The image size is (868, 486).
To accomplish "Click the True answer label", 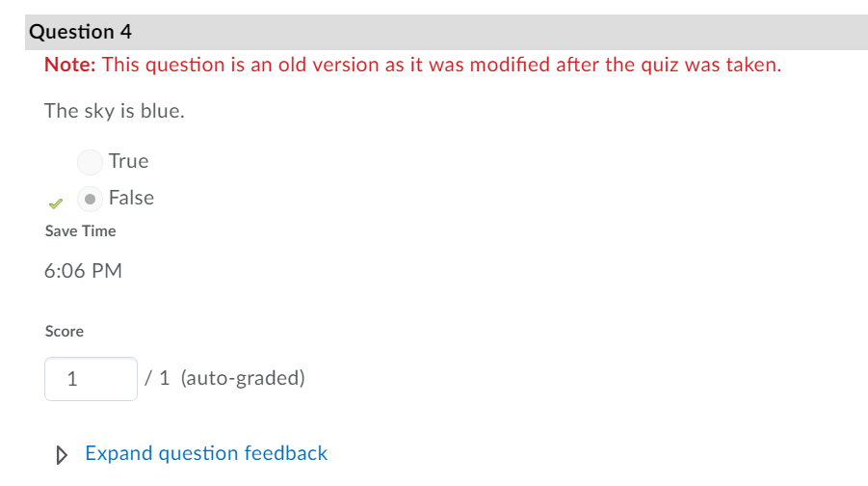I will tap(128, 161).
